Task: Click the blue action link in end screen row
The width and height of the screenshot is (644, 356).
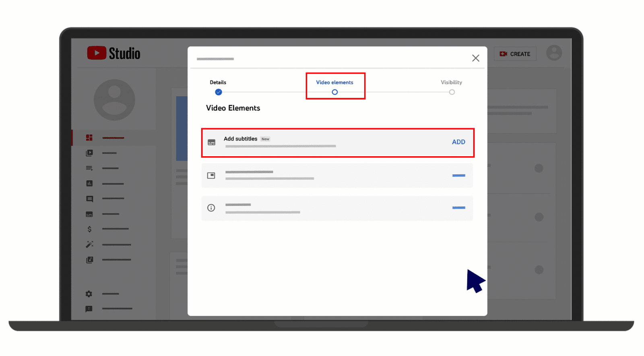Action: pos(459,176)
